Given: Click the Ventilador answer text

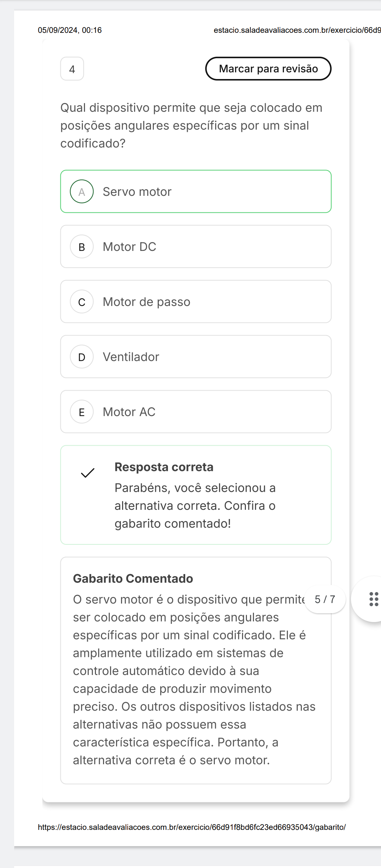Looking at the screenshot, I should (131, 357).
